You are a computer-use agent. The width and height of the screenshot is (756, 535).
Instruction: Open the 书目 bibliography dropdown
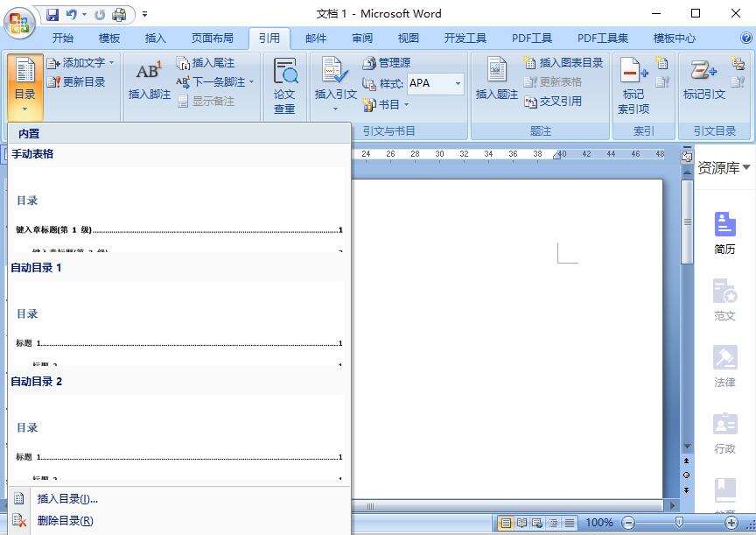(x=385, y=105)
